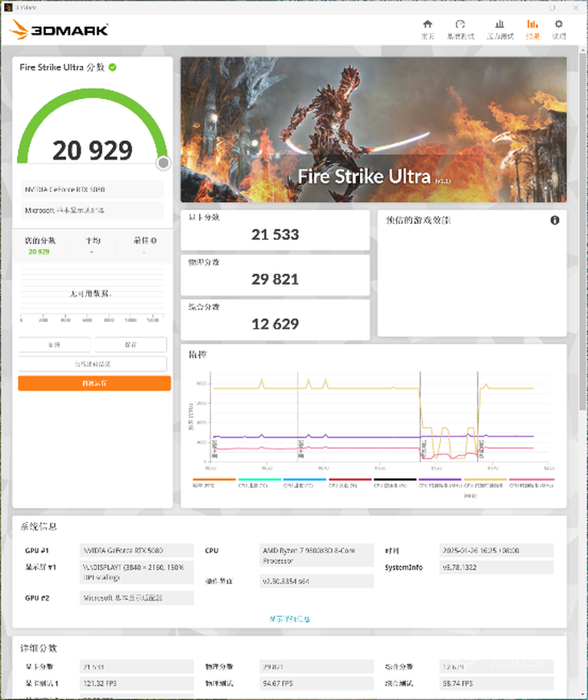
Task: Open the show details link under system info
Action: pos(289,619)
